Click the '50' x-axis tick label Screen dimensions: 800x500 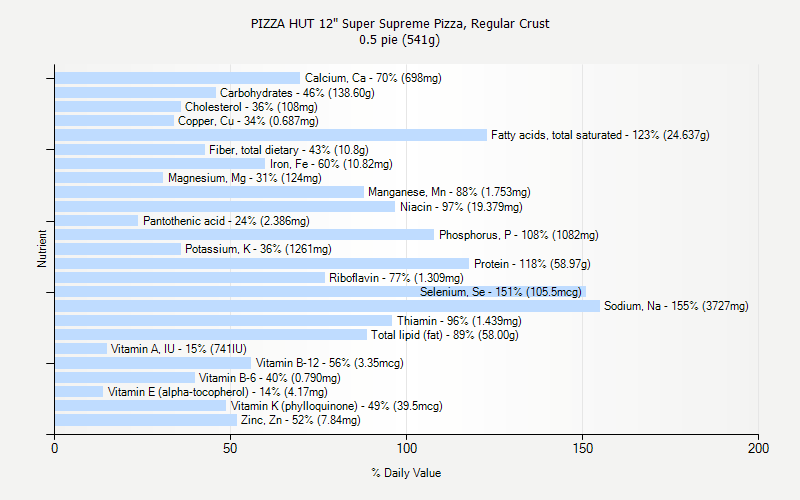[x=230, y=448]
